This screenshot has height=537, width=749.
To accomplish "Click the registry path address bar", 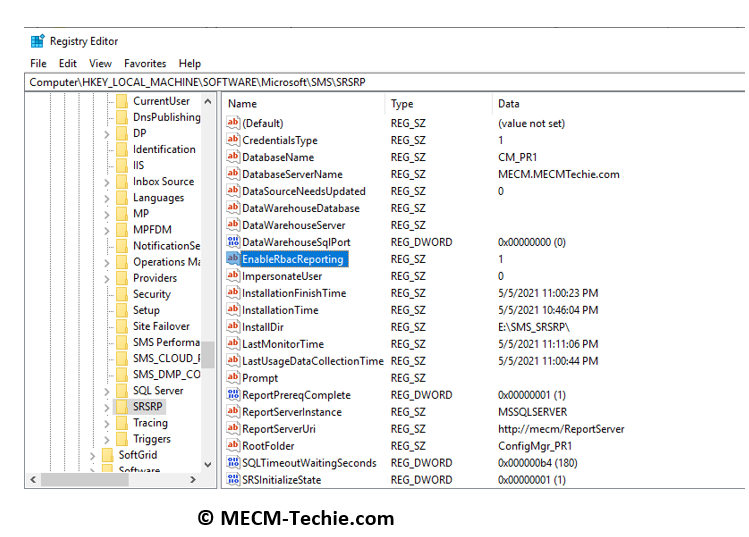I will click(385, 82).
